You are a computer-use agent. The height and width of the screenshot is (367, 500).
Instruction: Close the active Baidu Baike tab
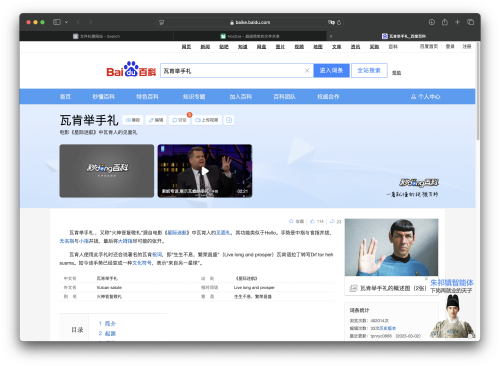point(331,36)
